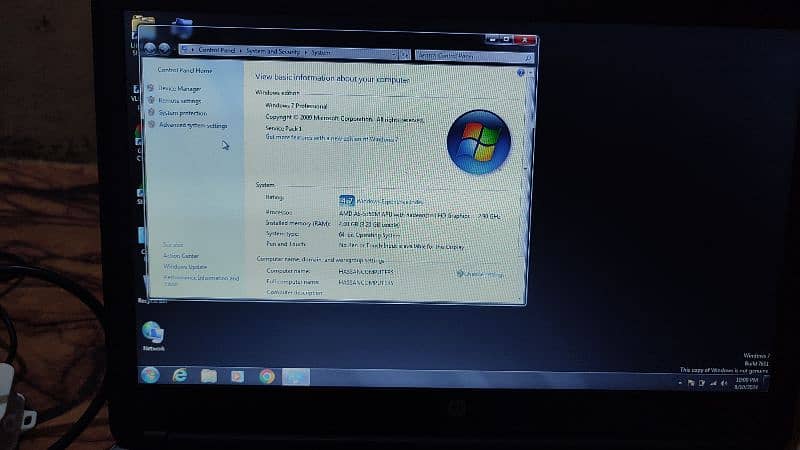Click shield icon beside Remote settings

(151, 101)
